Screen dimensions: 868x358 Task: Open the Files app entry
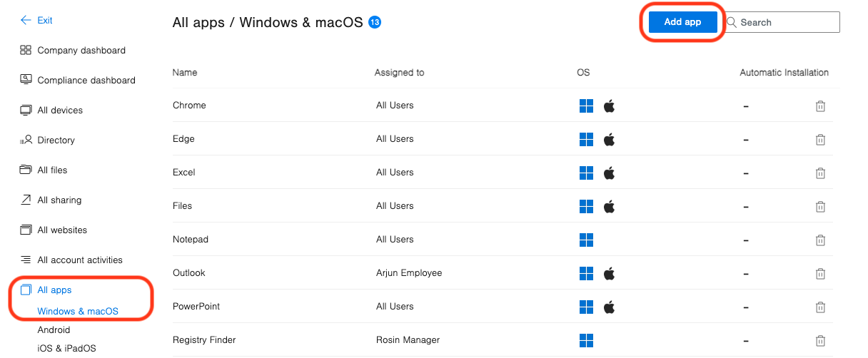tap(183, 206)
